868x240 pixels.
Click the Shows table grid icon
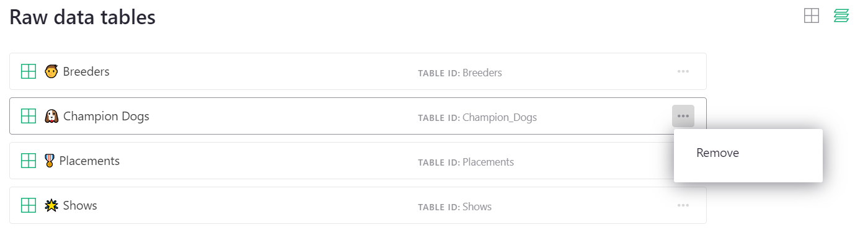click(x=29, y=205)
